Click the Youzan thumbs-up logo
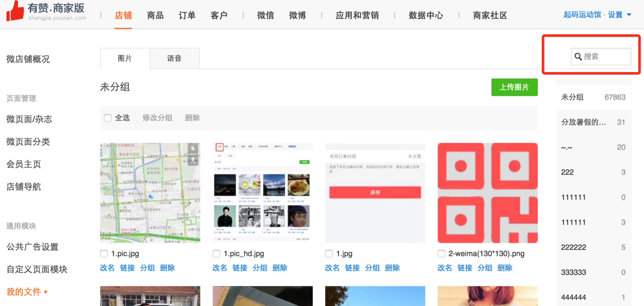This screenshot has width=644, height=306. [x=15, y=10]
